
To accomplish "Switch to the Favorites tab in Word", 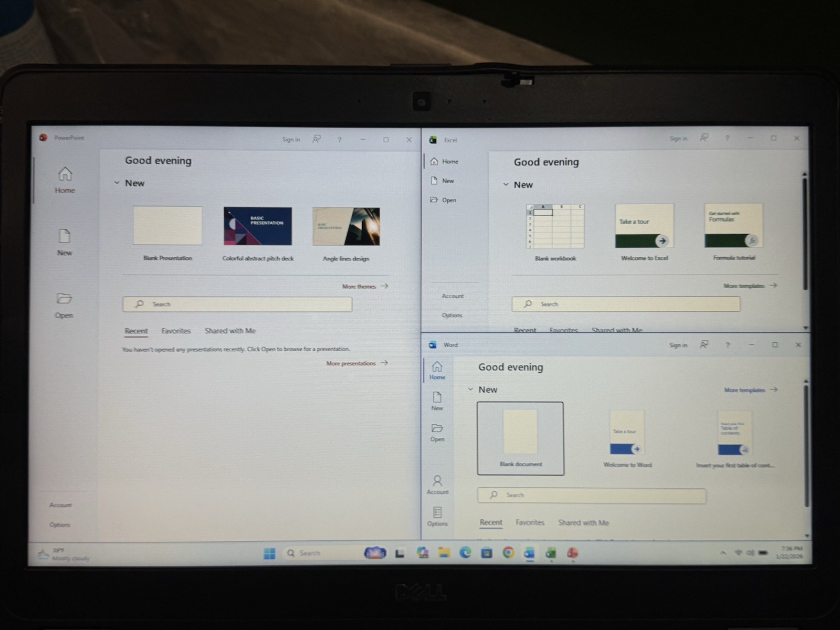I will [x=530, y=522].
